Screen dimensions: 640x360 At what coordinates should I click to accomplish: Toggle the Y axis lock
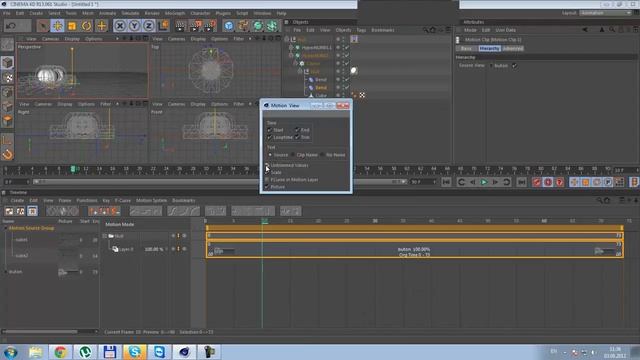(x=134, y=26)
